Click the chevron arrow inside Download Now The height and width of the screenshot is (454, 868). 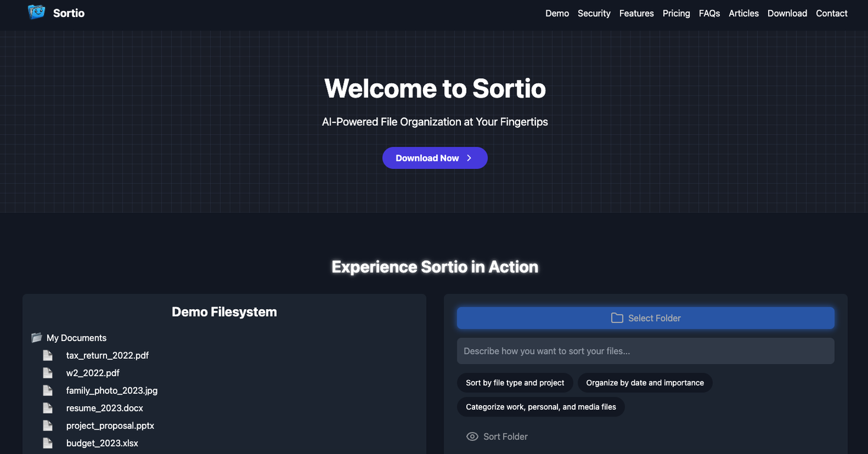point(469,158)
